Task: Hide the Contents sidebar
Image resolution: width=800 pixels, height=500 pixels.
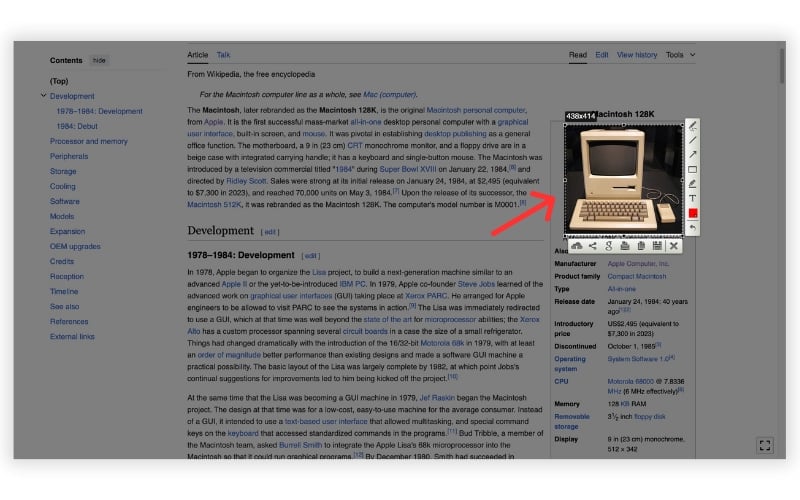Action: (x=99, y=60)
